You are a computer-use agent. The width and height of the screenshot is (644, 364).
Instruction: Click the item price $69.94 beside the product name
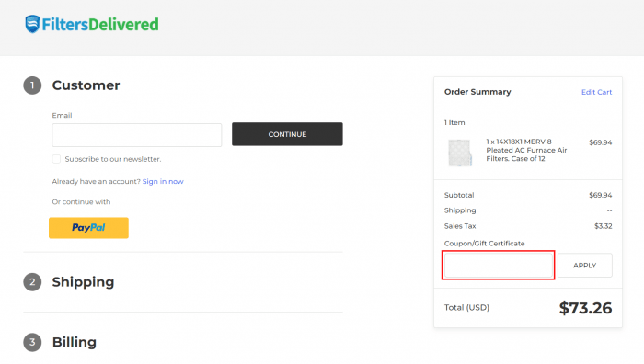pos(600,142)
